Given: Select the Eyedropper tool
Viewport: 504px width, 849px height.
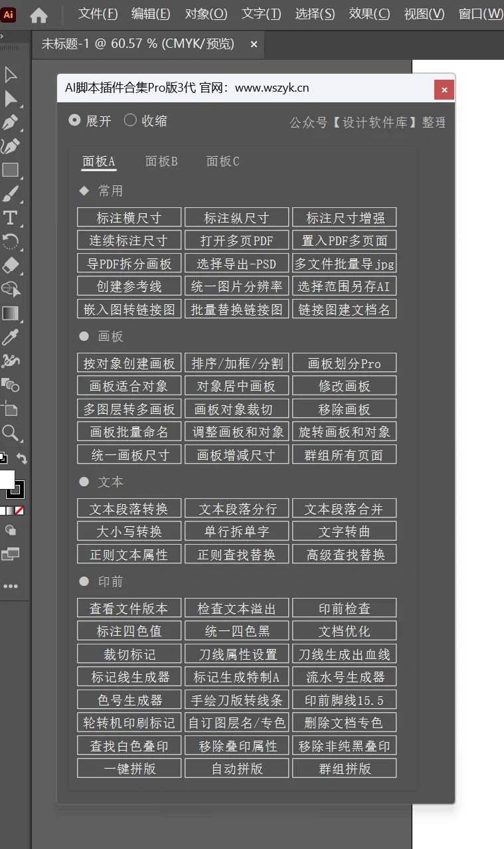Looking at the screenshot, I should pyautogui.click(x=11, y=337).
